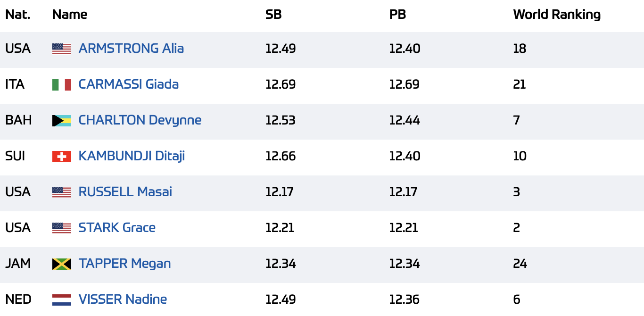Click the Bahamas flag icon

[62, 121]
